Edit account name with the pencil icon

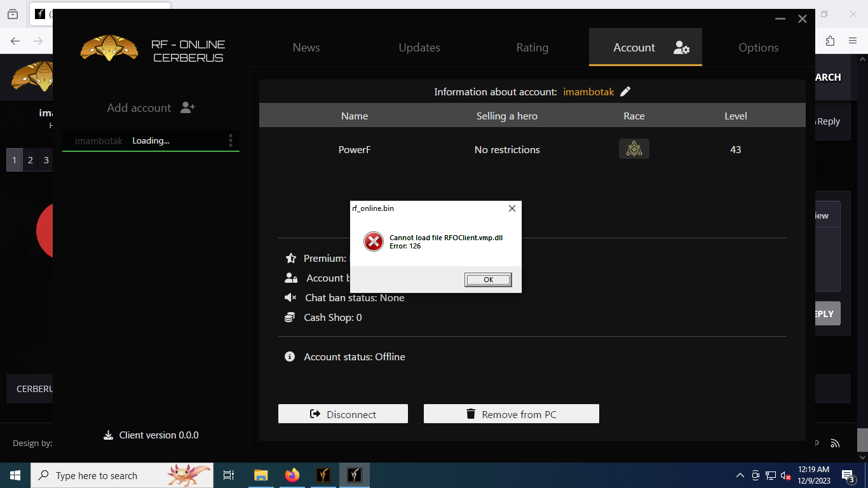(x=625, y=91)
